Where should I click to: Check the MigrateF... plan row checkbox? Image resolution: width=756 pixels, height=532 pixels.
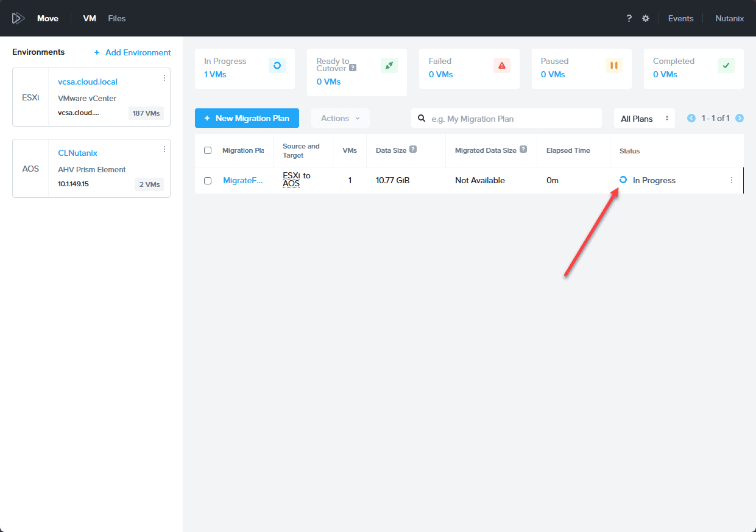point(208,181)
